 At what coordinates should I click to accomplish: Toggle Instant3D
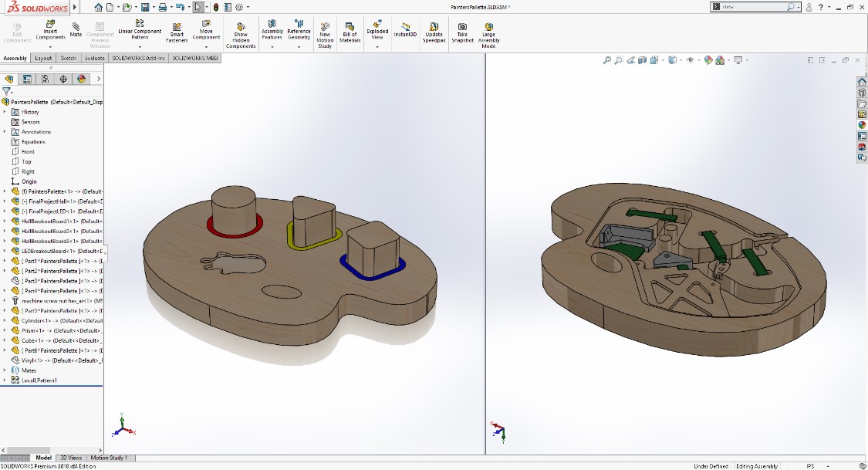405,30
